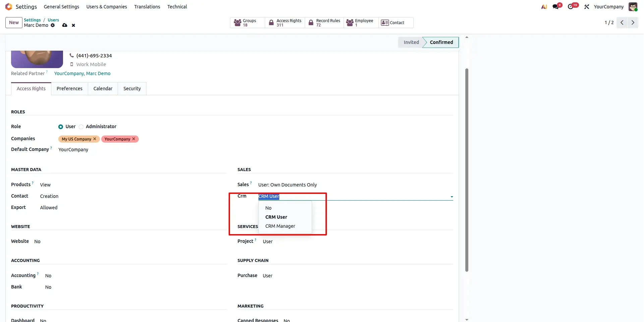The image size is (644, 322).
Task: Open the developer tools wrench icon
Action: click(586, 7)
